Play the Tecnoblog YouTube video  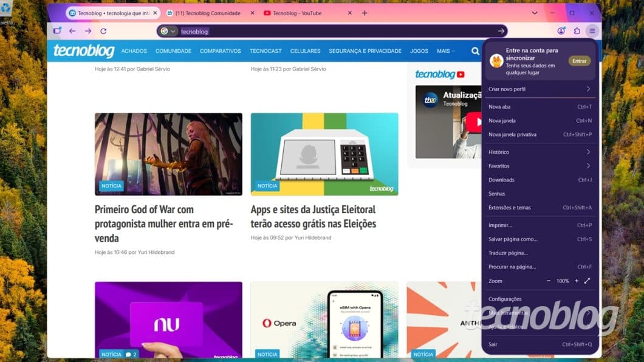474,122
